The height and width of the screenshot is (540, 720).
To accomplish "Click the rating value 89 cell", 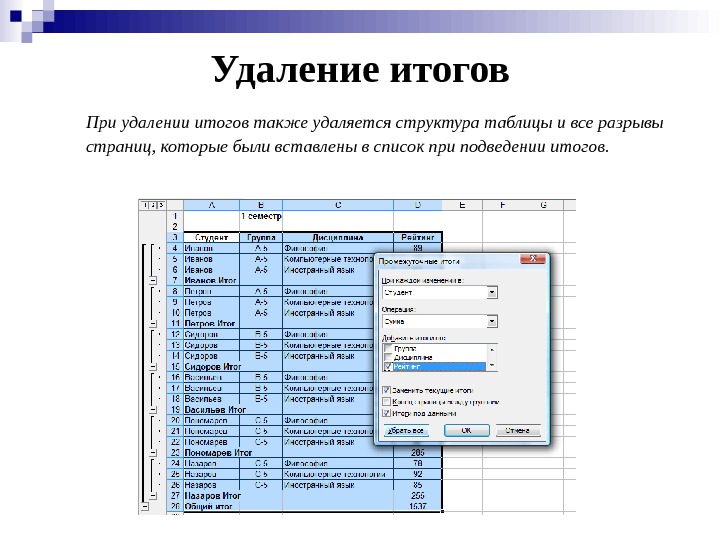I will coord(418,248).
